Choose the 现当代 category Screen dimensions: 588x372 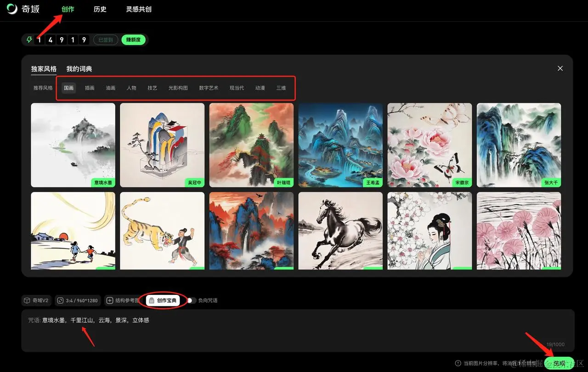tap(237, 88)
